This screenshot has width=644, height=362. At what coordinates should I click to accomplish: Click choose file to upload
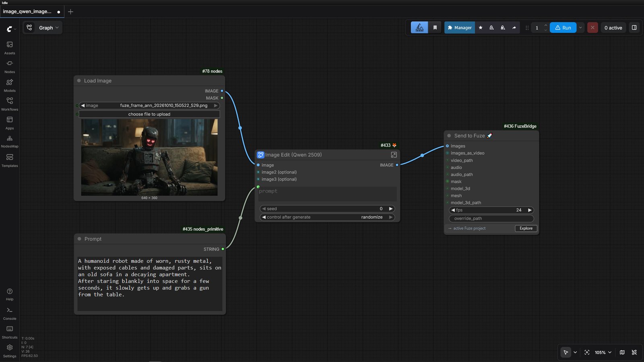[149, 114]
